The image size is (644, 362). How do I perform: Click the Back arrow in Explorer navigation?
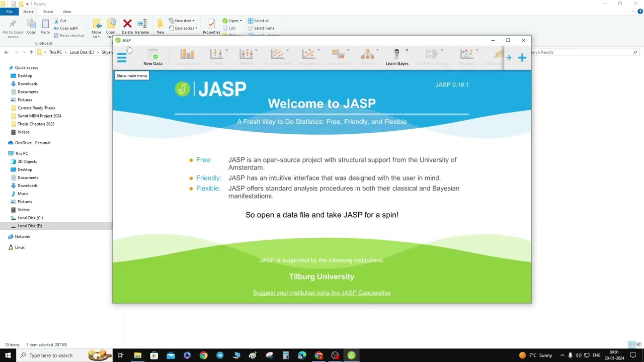[6, 52]
